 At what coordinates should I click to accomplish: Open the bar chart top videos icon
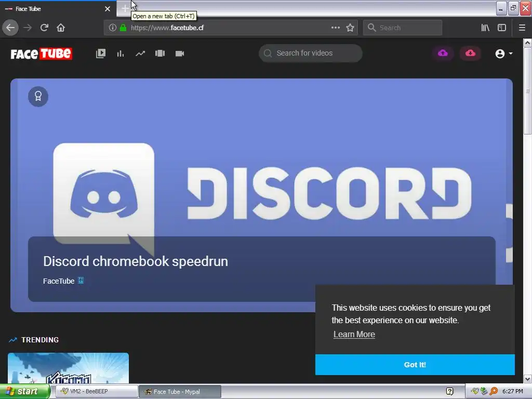[x=121, y=54]
